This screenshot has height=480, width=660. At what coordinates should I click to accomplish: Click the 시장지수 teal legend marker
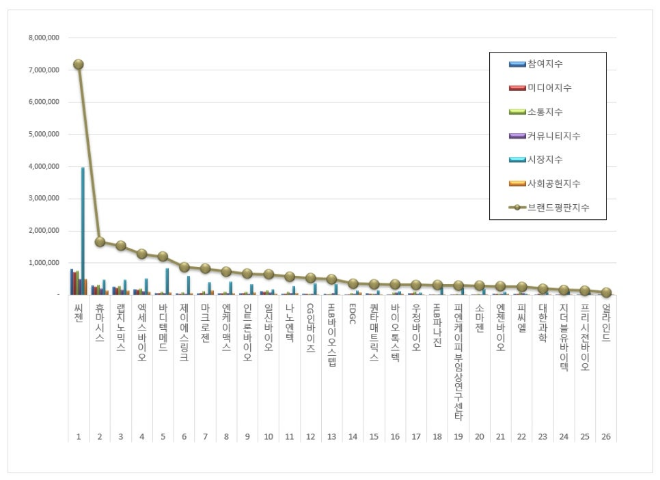[517, 160]
